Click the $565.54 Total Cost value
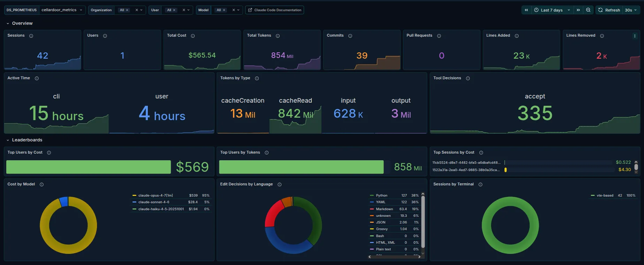 pyautogui.click(x=202, y=55)
